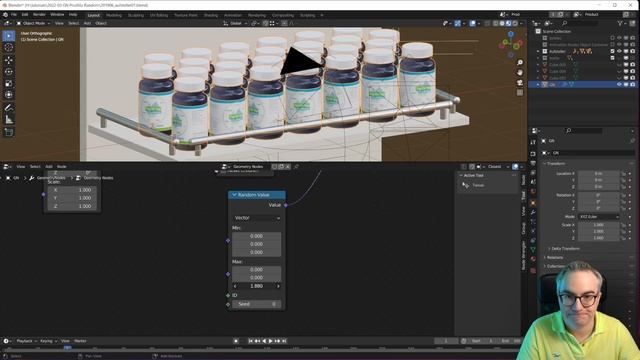The height and width of the screenshot is (360, 640).
Task: Open the Window menu
Action: tap(57, 15)
